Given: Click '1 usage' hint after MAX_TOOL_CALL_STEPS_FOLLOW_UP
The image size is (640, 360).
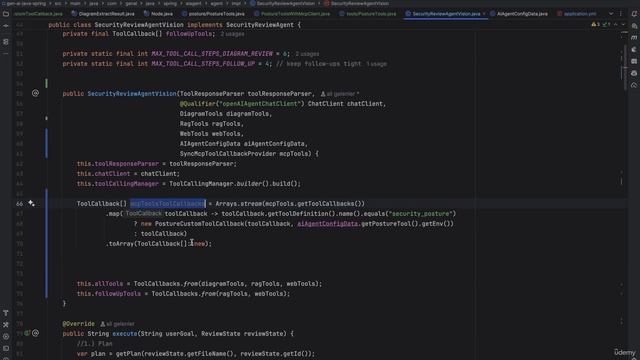Looking at the screenshot, I should coord(376,64).
